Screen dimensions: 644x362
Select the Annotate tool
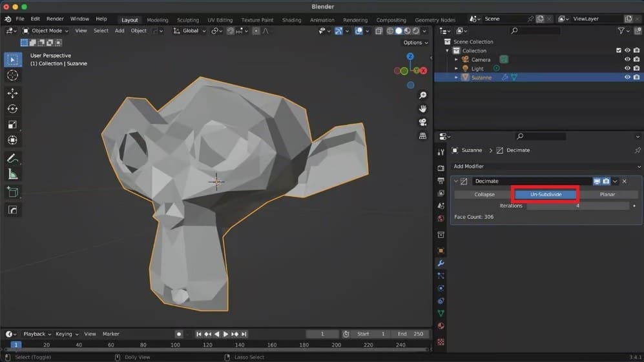pyautogui.click(x=13, y=159)
